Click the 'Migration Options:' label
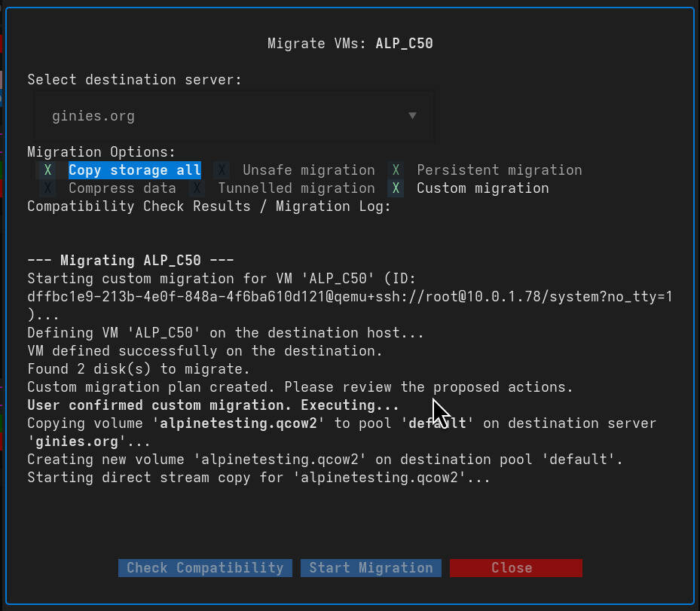This screenshot has width=700, height=611. (x=101, y=151)
